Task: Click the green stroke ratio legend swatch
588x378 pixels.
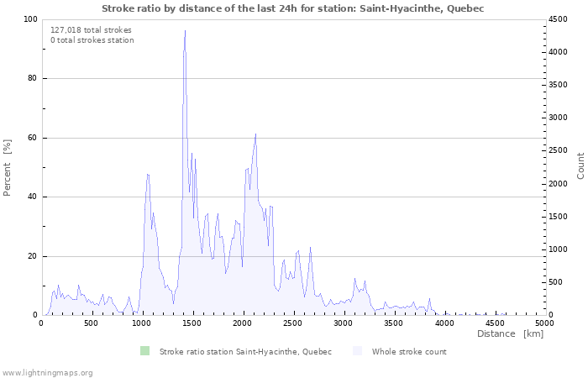Action: pos(144,351)
